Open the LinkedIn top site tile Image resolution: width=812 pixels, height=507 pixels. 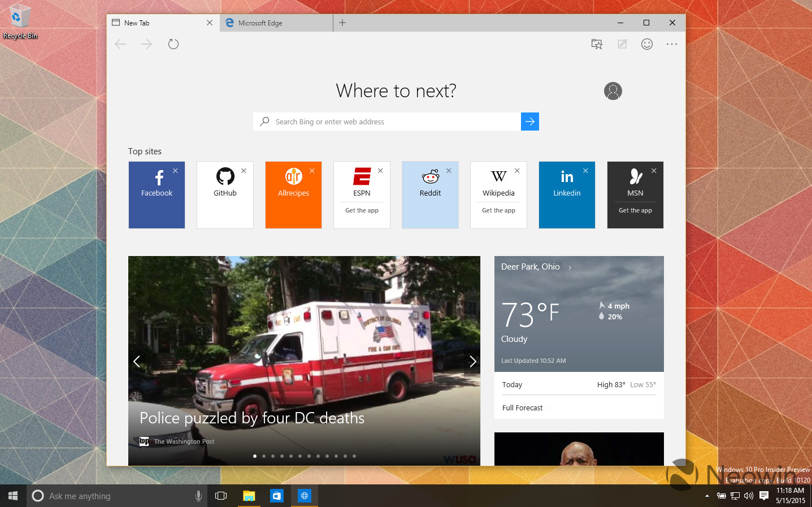tap(567, 195)
